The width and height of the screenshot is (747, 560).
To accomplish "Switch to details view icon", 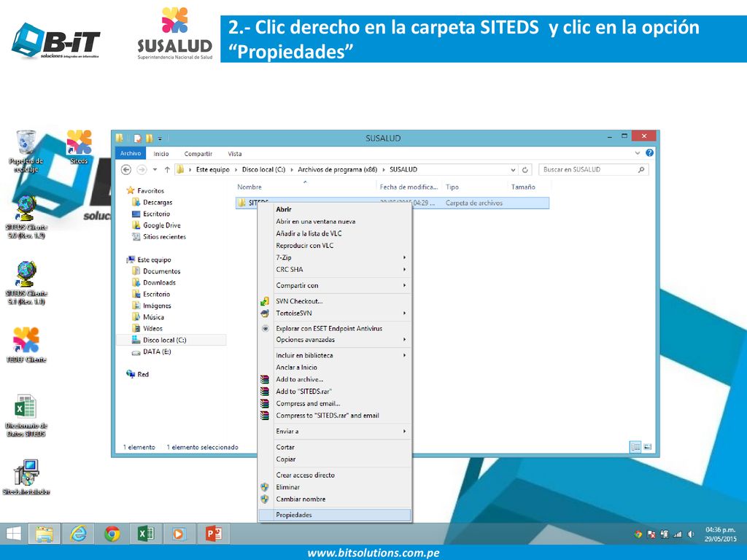I will click(x=635, y=447).
